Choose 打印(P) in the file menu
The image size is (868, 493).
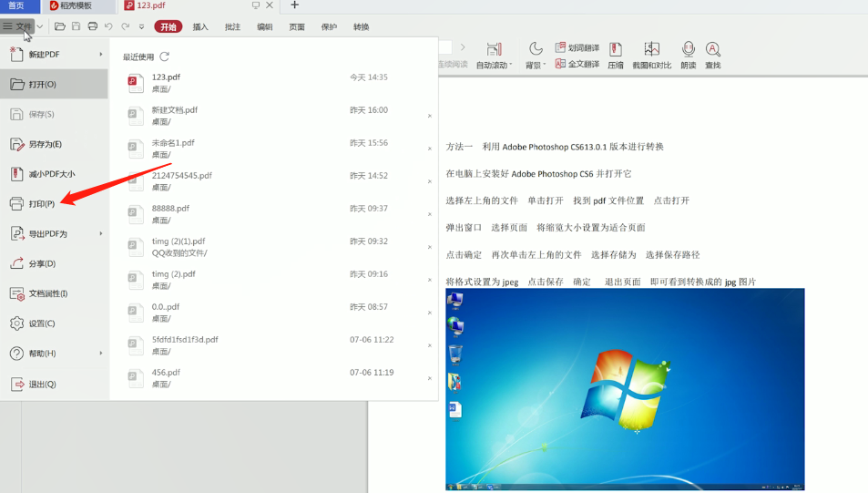[x=55, y=204]
